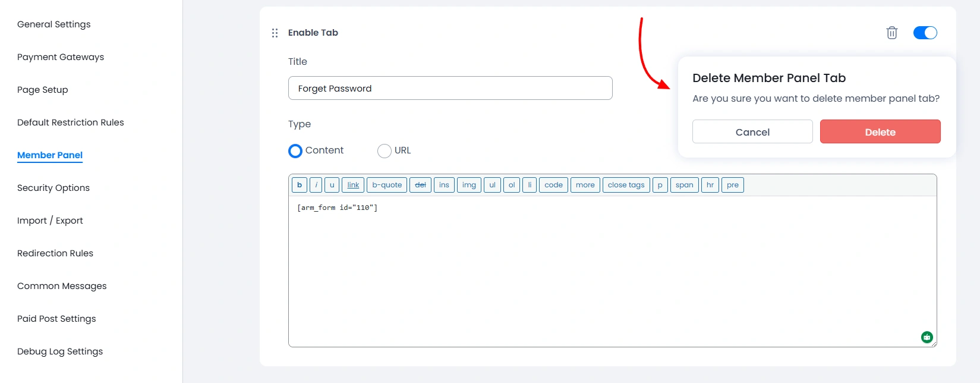The height and width of the screenshot is (383, 980).
Task: Click the green assistant icon in editor
Action: (x=927, y=337)
